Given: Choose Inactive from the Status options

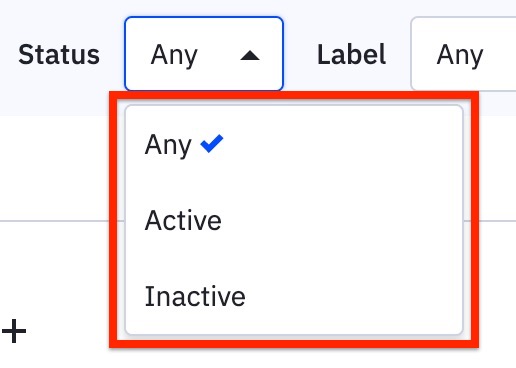Looking at the screenshot, I should coord(294,296).
